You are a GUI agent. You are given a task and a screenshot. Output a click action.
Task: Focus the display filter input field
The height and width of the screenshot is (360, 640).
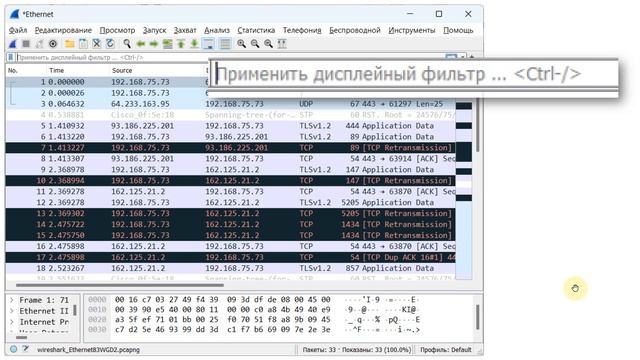click(x=229, y=58)
